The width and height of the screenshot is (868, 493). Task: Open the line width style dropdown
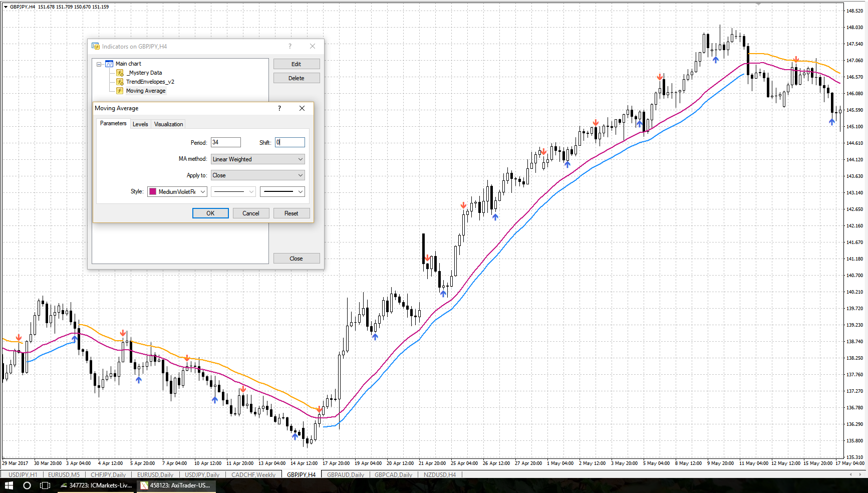[282, 191]
